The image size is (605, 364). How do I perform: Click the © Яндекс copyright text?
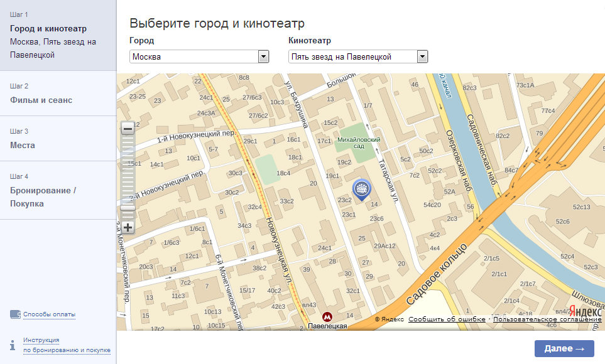point(390,319)
